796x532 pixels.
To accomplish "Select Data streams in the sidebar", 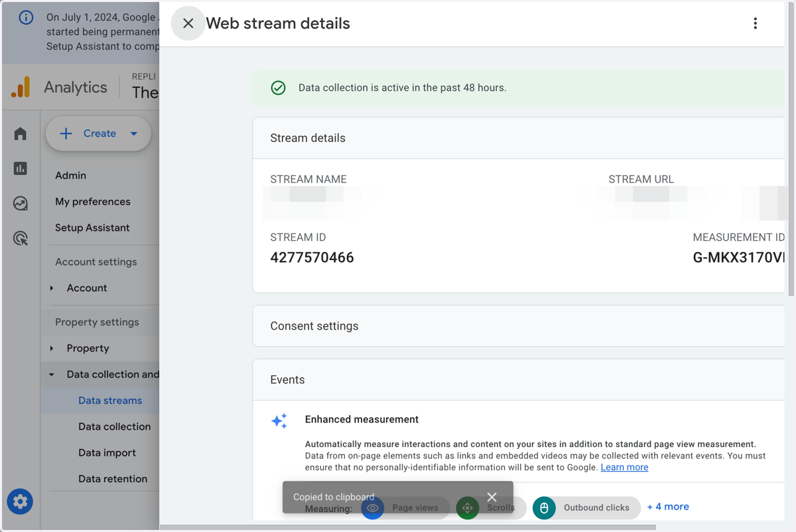I will click(110, 400).
